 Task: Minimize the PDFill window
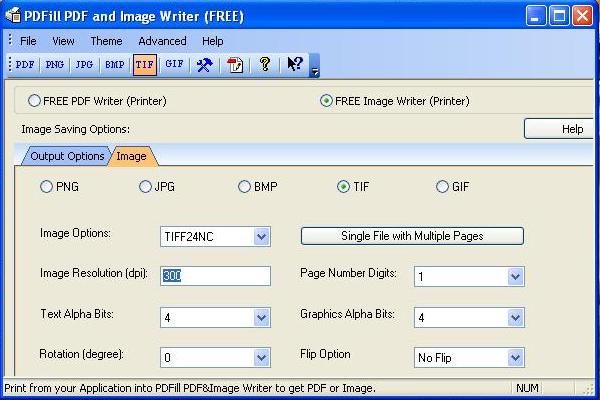(536, 16)
